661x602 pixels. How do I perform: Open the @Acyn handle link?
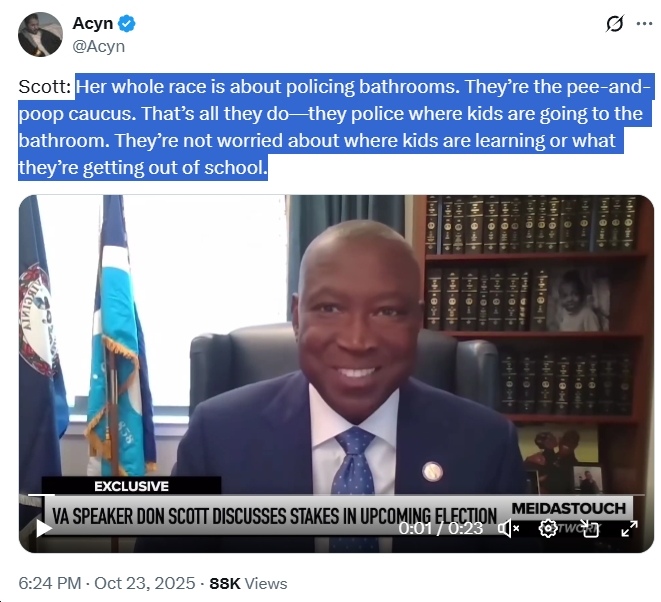(x=99, y=46)
